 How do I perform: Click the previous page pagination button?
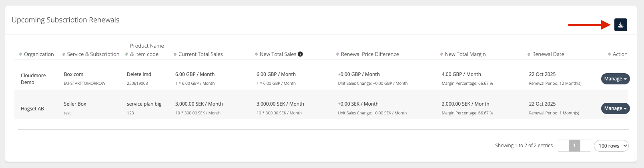click(563, 146)
